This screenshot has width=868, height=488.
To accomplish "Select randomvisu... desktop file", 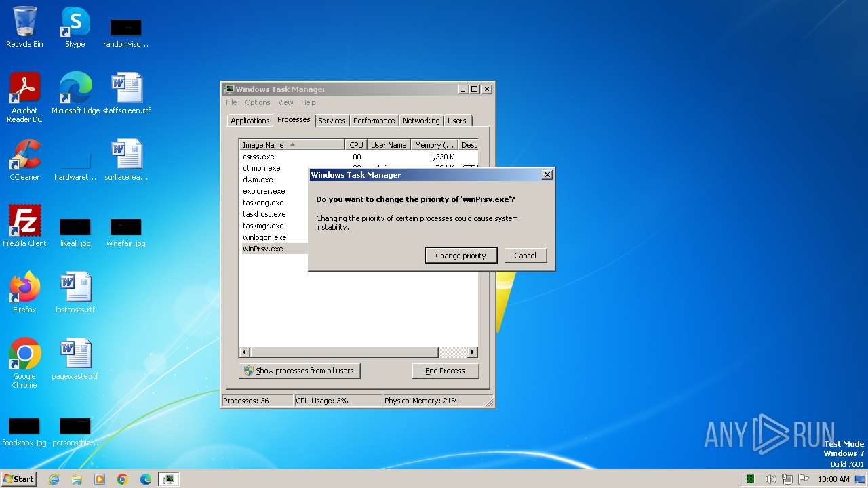I will 126,33.
